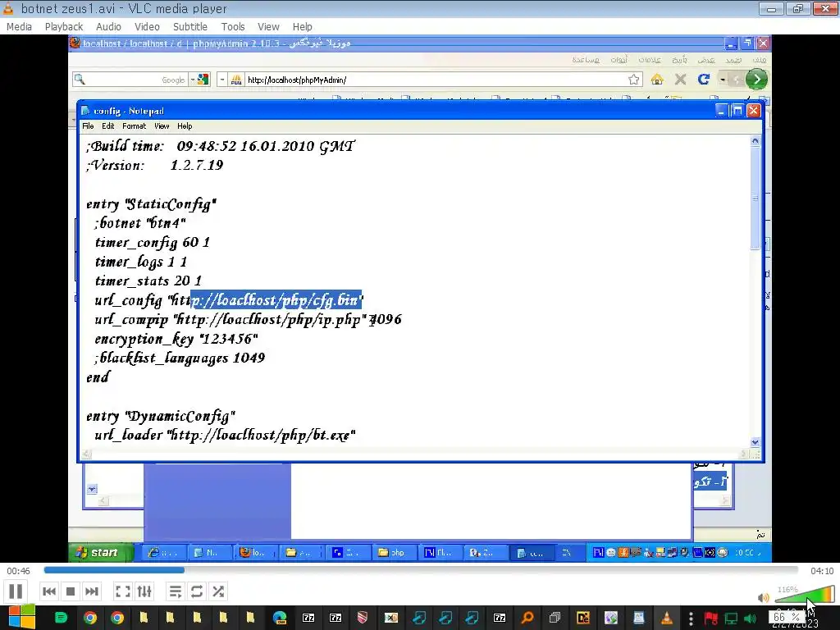Open striped shield app on taskbar

pyautogui.click(x=363, y=618)
